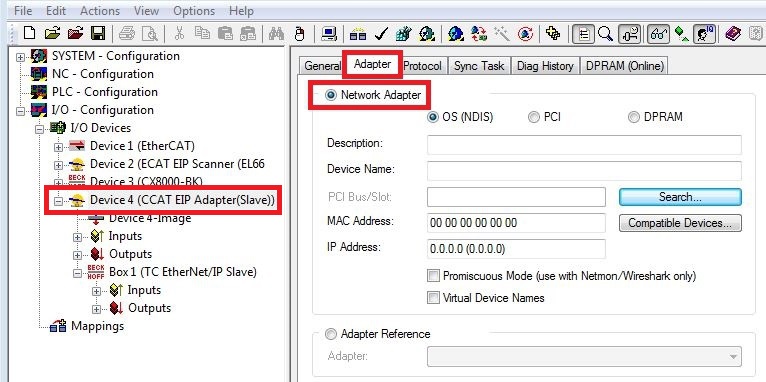Click the mouse pointer toolbar icon
Screen dimensions: 766x382
click(300, 33)
